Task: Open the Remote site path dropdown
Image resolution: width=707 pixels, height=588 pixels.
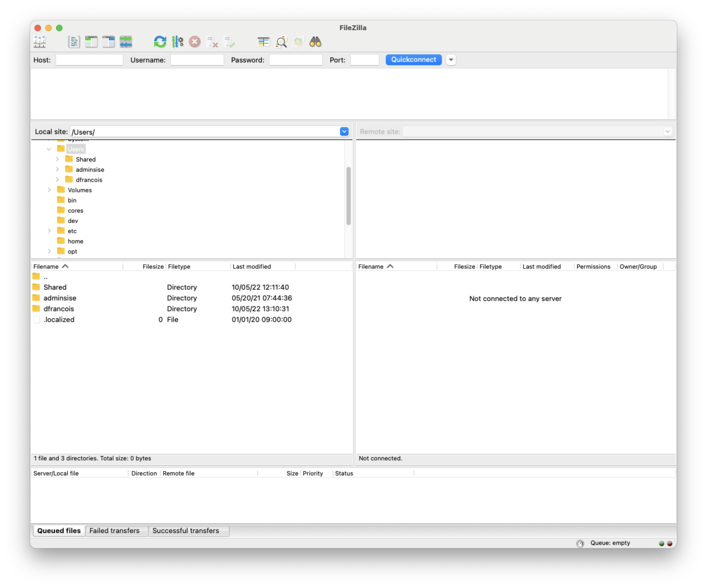Action: (667, 132)
